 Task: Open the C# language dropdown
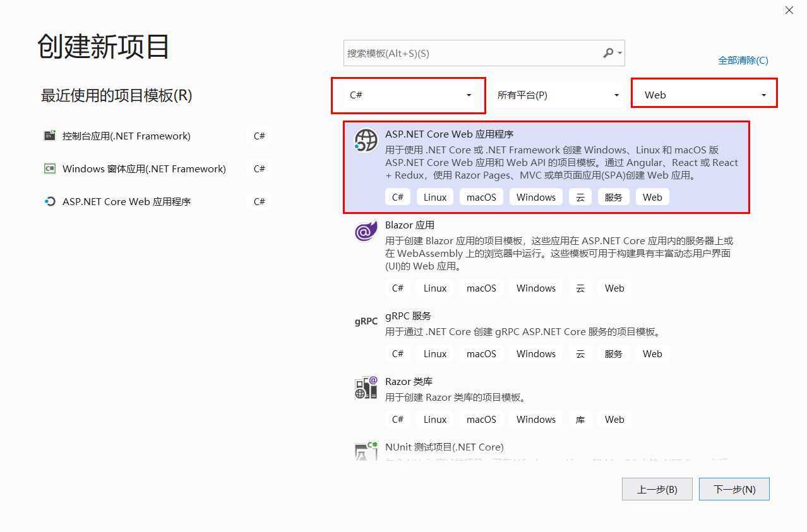408,95
